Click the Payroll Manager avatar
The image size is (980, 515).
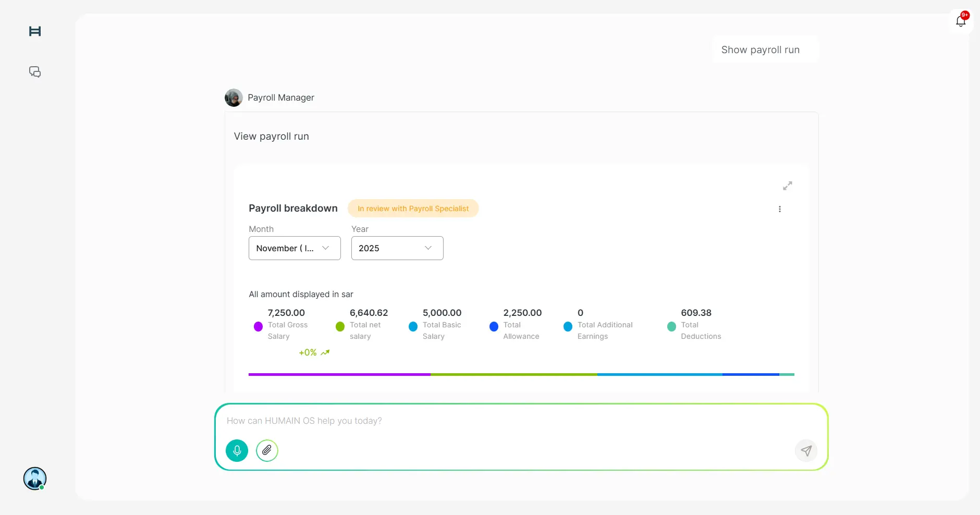234,97
